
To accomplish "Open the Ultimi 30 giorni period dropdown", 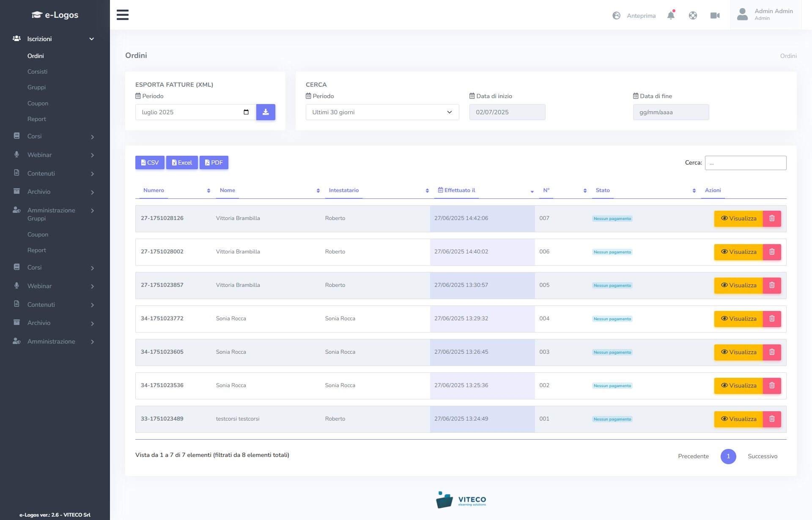I will coord(382,112).
